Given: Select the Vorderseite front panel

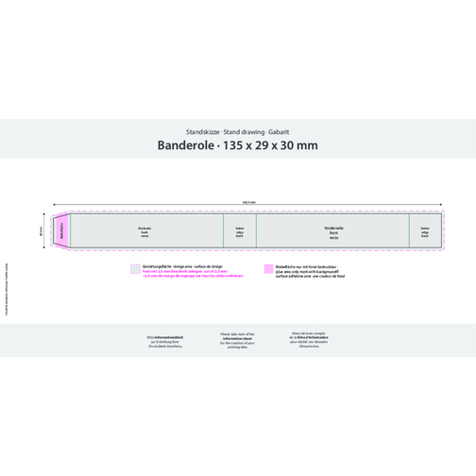Looking at the screenshot, I should coord(332,230).
